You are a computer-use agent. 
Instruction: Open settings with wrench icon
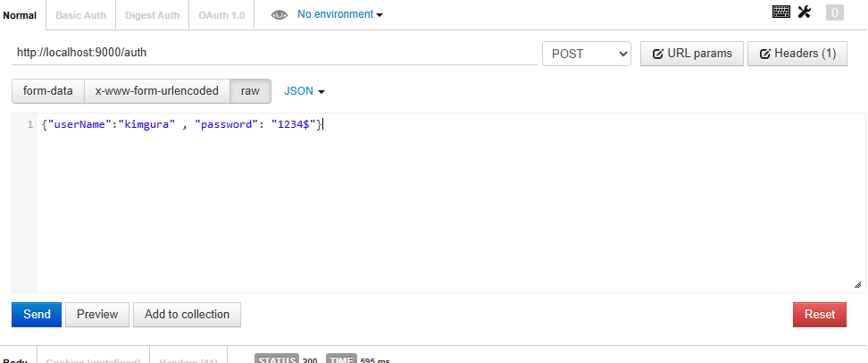click(x=805, y=12)
